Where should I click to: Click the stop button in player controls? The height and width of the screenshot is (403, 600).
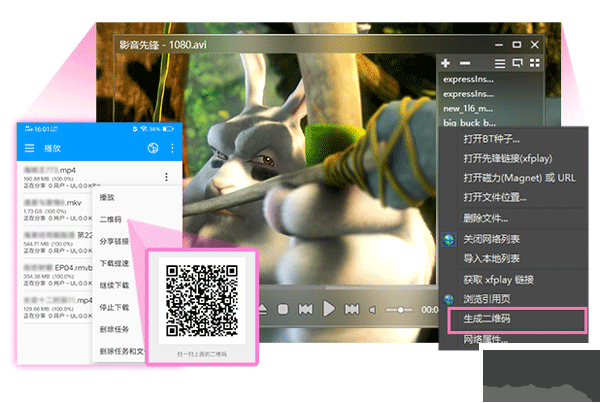(283, 309)
